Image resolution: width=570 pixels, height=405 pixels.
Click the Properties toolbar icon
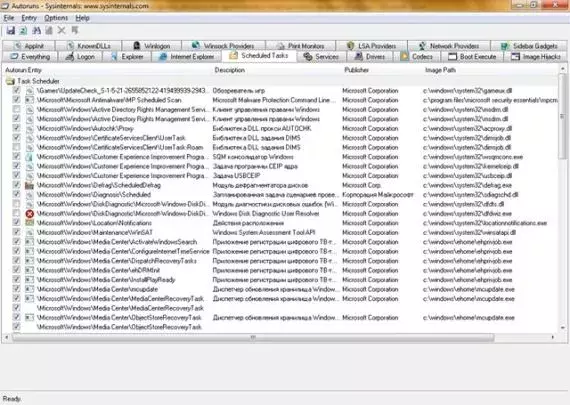[x=49, y=31]
